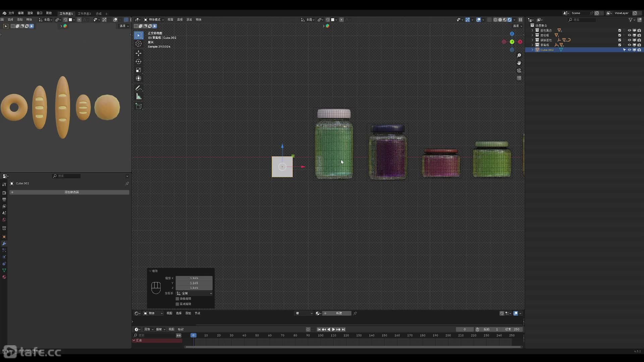Hide Cube.002 with its eye icon

click(x=629, y=50)
